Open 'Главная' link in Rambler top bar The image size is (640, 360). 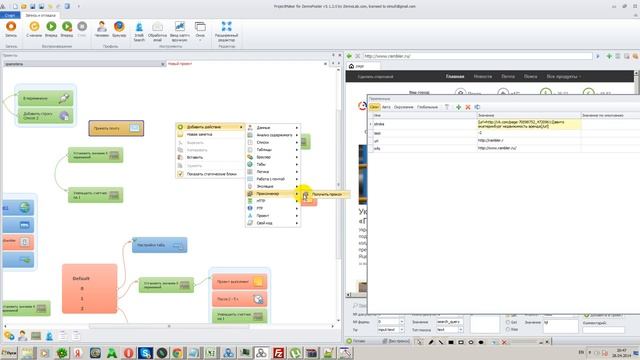coord(455,76)
